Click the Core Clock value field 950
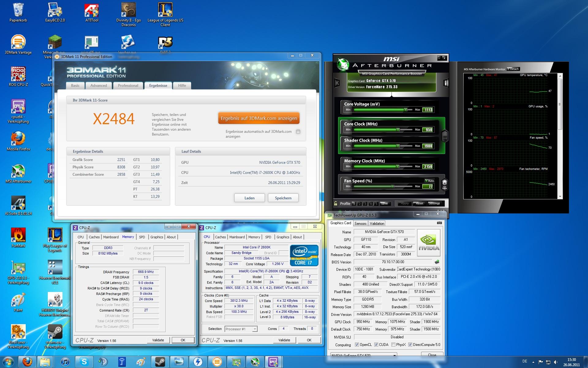Viewport: 588px width, 368px height. (428, 129)
